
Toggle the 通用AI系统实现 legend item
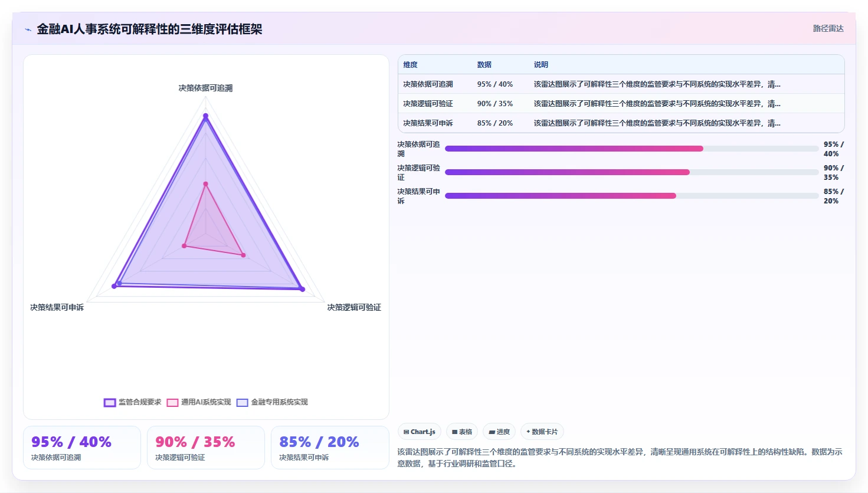[x=199, y=402]
